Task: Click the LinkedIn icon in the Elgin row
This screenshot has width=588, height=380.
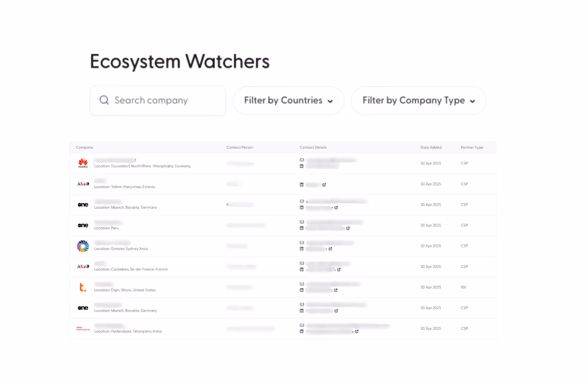Action: (302, 290)
